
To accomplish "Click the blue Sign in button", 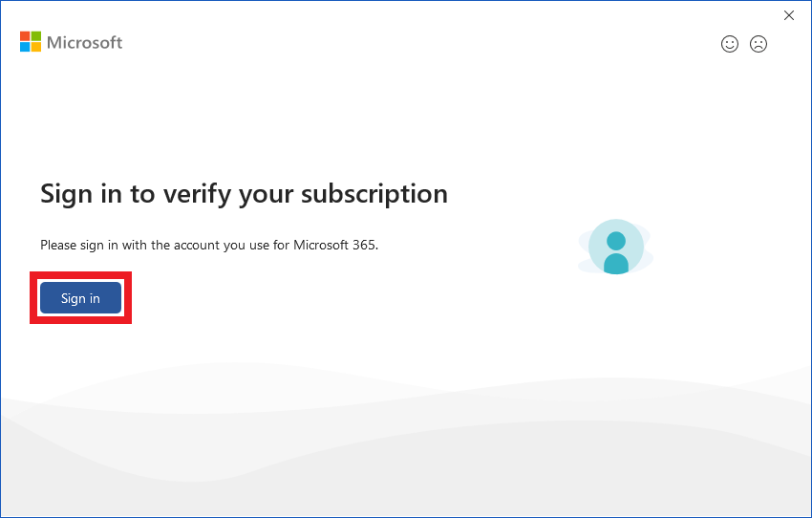I will [81, 298].
